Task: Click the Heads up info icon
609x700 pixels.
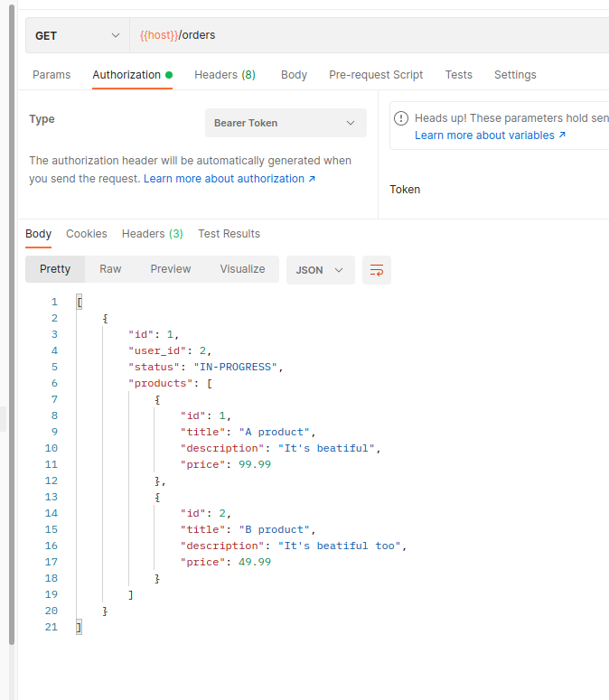Action: coord(401,118)
